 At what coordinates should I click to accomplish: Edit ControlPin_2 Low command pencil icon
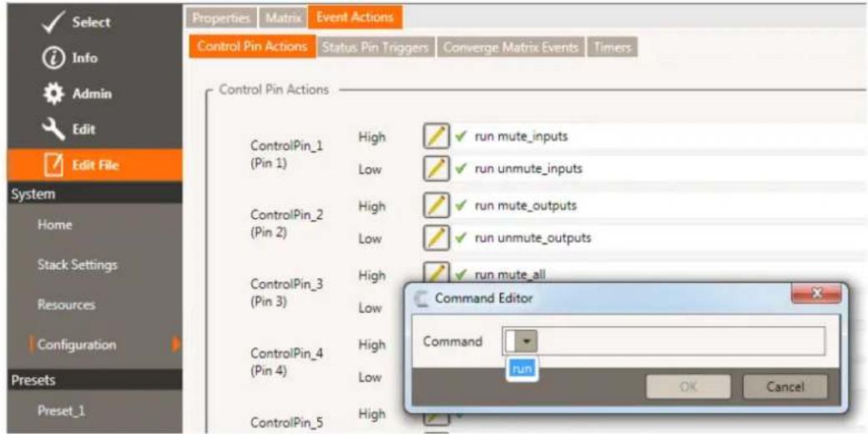click(x=436, y=239)
